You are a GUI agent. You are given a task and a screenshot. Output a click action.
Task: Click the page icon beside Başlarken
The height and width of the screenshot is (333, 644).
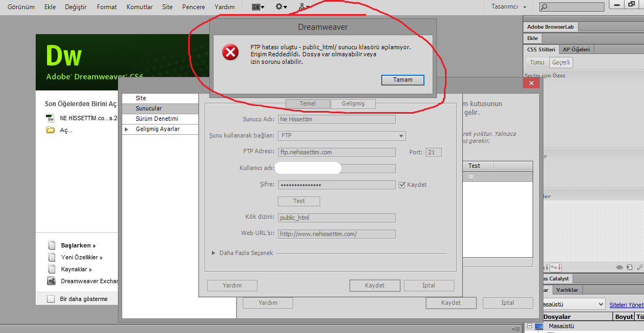[52, 245]
